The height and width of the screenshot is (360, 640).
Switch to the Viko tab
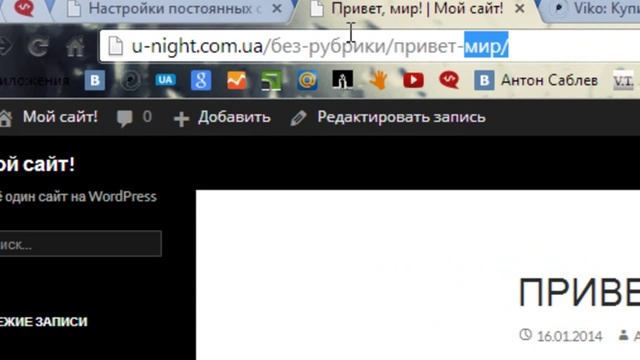(x=596, y=9)
